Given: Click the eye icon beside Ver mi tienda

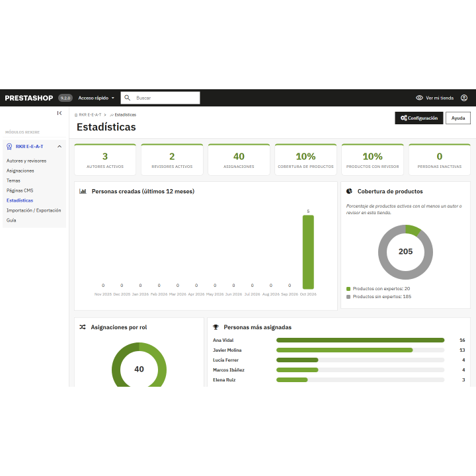Looking at the screenshot, I should point(419,98).
